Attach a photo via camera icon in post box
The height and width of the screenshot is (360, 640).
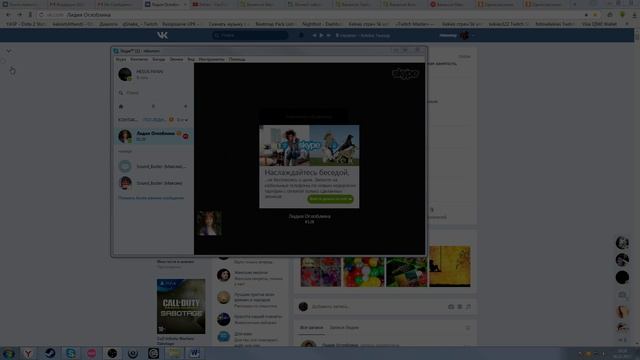[451, 307]
